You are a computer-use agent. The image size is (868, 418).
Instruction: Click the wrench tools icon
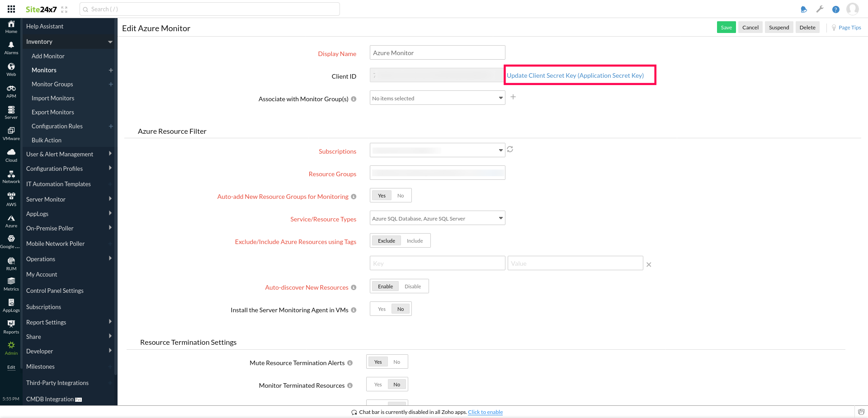(x=820, y=9)
